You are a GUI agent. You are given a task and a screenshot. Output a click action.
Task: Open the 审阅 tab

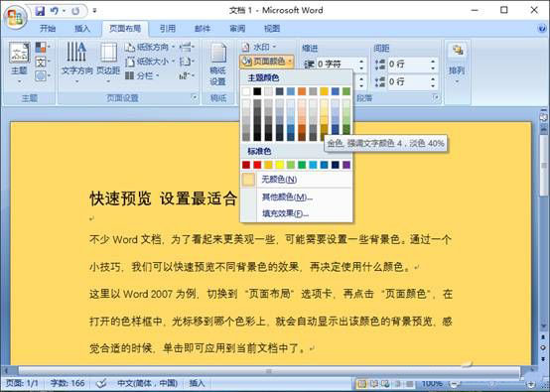(x=237, y=29)
